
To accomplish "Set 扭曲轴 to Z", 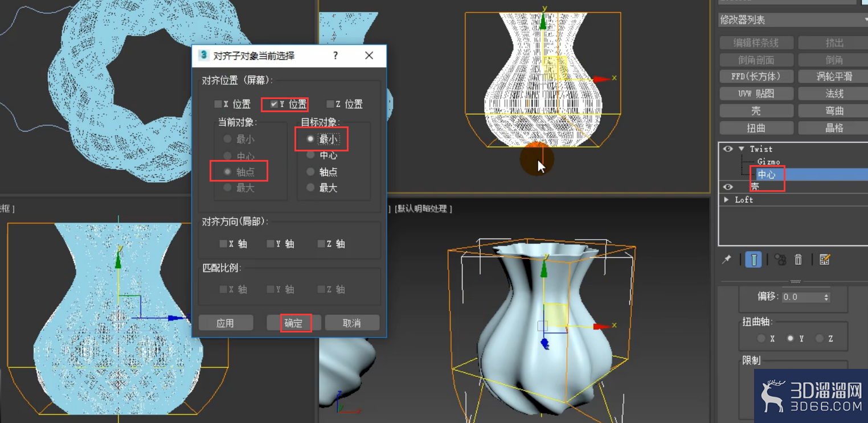I will [x=819, y=338].
